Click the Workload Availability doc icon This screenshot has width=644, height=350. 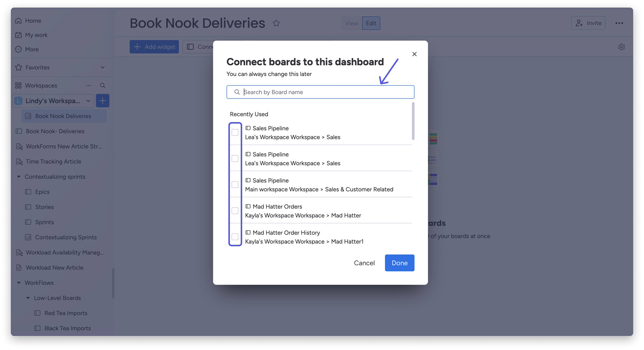click(19, 252)
